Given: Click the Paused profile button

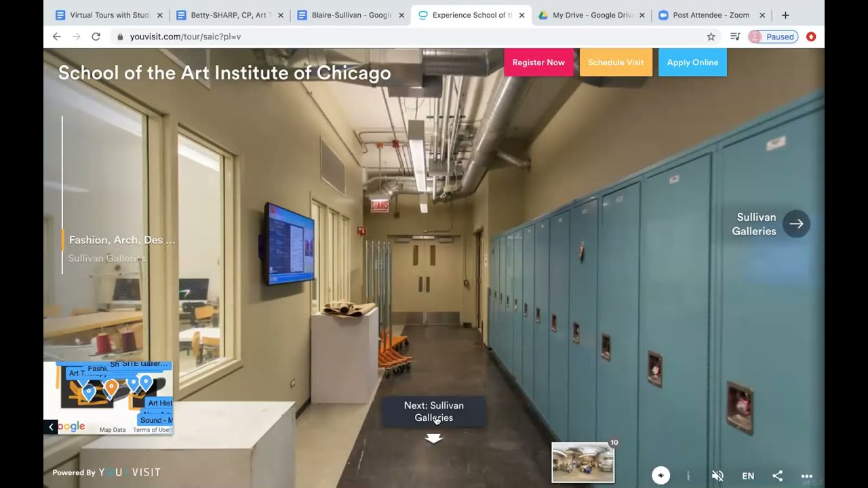Looking at the screenshot, I should tap(773, 37).
